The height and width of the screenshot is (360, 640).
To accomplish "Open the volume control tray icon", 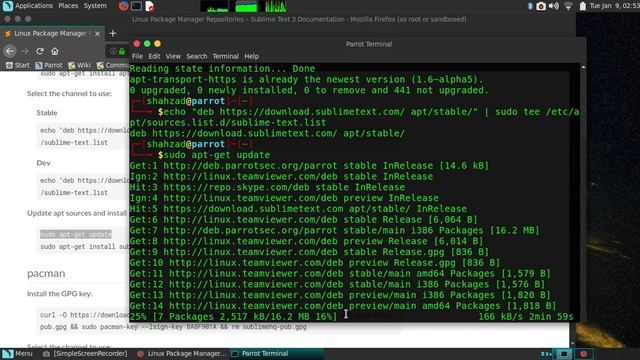I will pos(554,6).
